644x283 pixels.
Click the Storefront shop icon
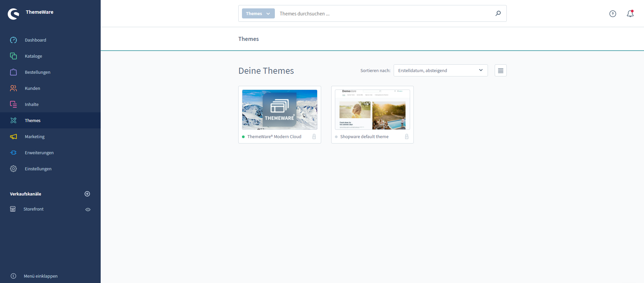[13, 209]
